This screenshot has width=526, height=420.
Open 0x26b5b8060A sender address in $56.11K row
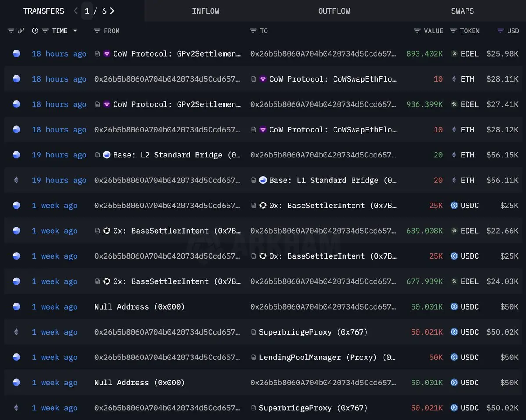[167, 180]
